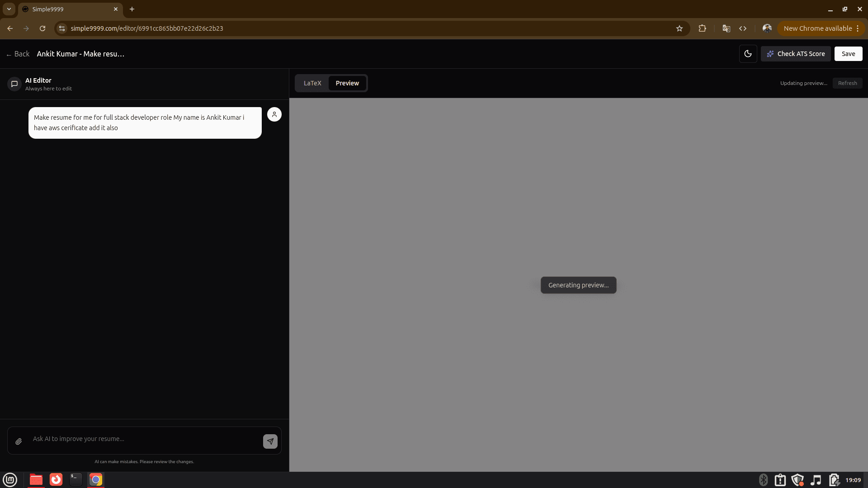Open Chrome extensions puzzle icon
Viewport: 868px width, 488px height.
coord(702,28)
